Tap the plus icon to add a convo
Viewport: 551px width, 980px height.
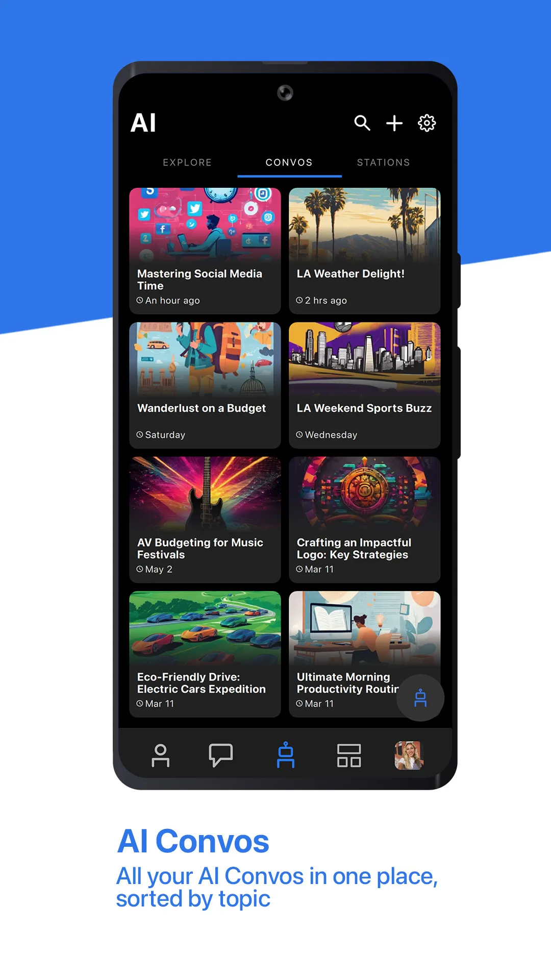(394, 123)
